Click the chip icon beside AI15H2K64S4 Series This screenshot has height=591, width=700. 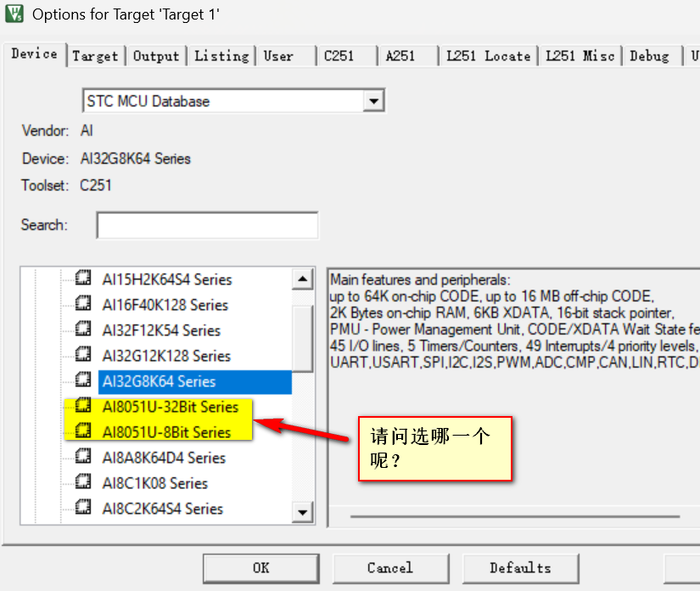click(x=83, y=279)
